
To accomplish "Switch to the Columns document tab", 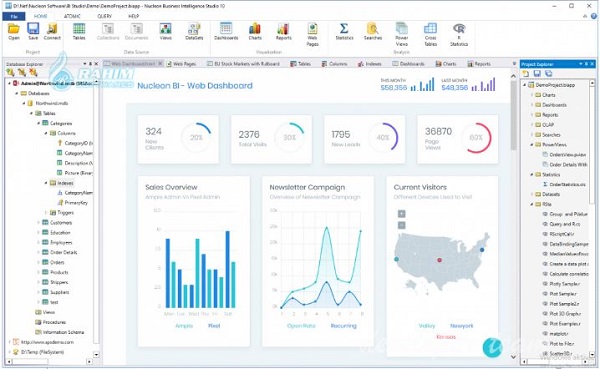I will click(x=334, y=64).
